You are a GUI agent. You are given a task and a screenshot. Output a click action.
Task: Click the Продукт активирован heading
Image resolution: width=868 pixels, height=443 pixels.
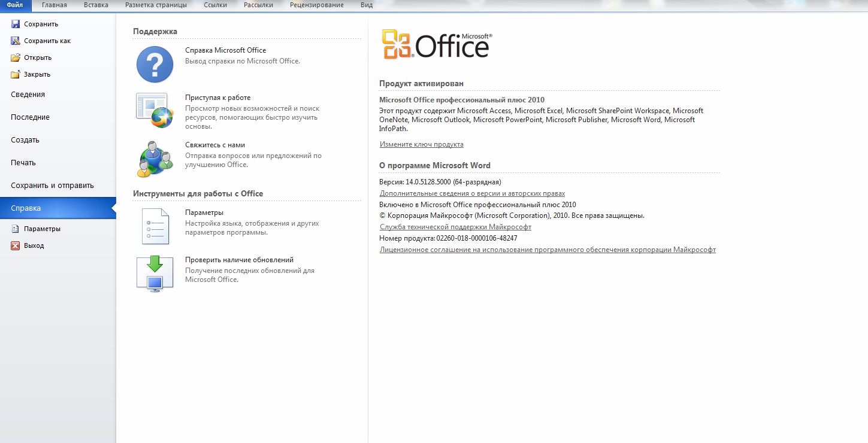[422, 83]
